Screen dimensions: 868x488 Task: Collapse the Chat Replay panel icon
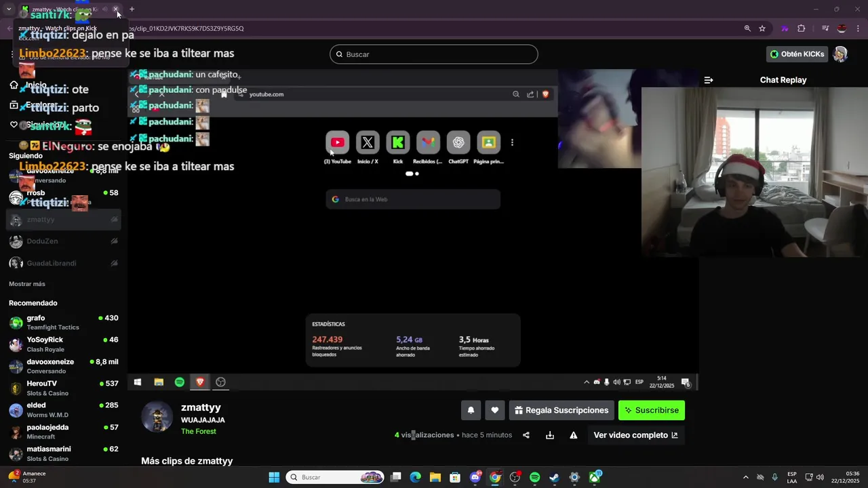pos(708,80)
